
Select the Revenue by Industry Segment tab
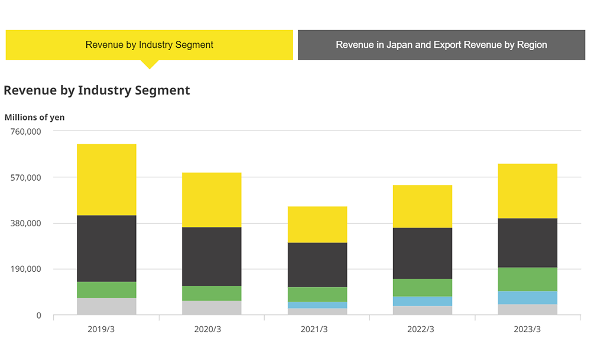149,45
